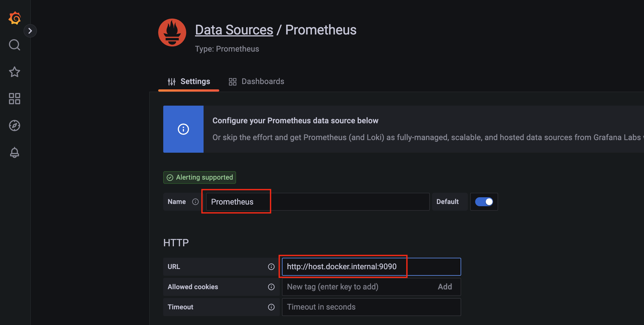Switch to the Settings tab
The height and width of the screenshot is (325, 644).
(189, 82)
